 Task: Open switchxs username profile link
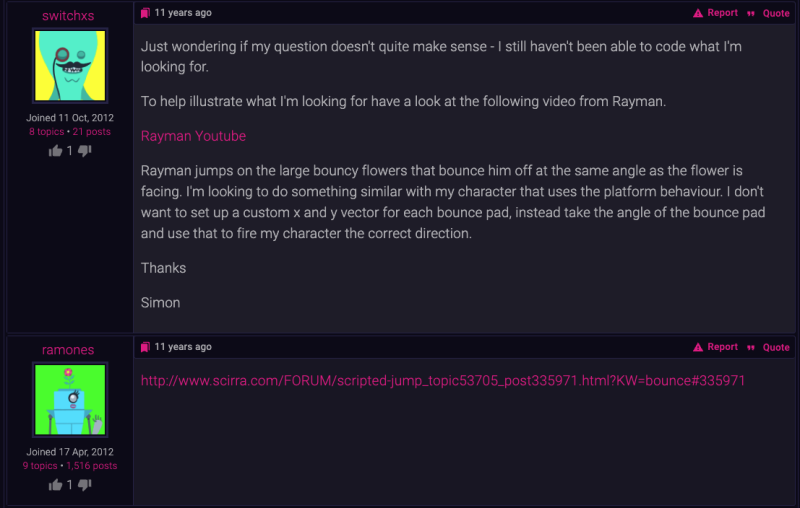tap(68, 16)
